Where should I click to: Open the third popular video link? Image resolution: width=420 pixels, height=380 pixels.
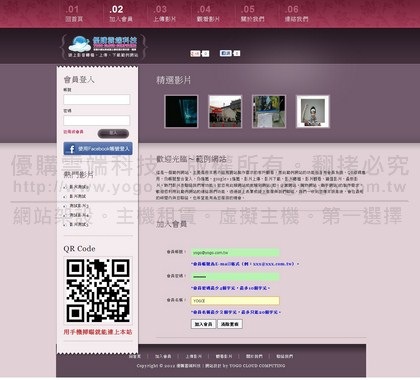pos(79,206)
